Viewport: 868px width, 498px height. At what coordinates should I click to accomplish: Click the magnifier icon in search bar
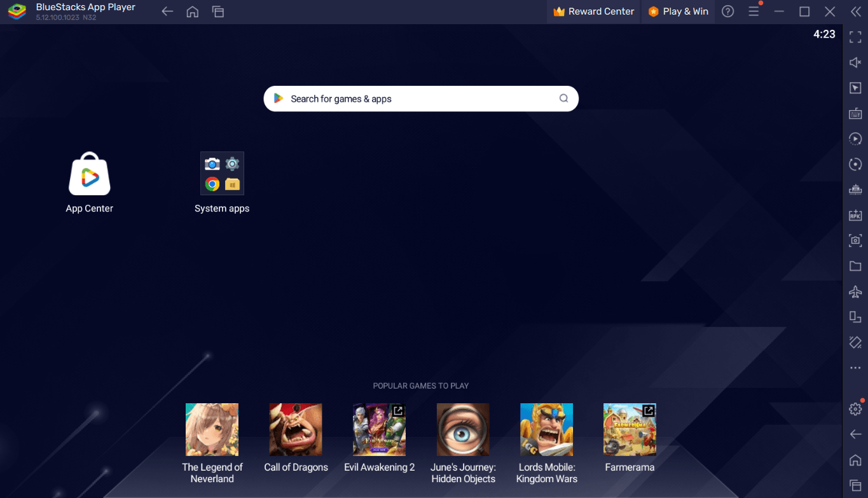click(563, 99)
